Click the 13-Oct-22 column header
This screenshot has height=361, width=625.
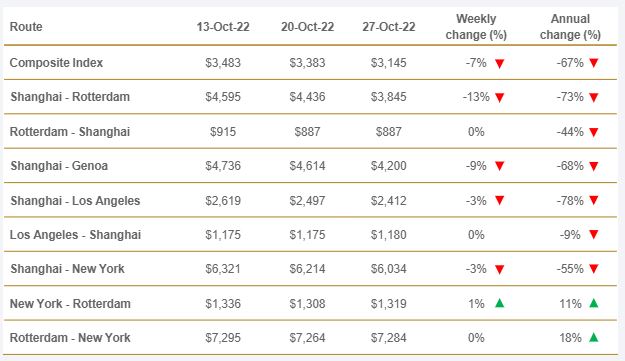coord(223,27)
